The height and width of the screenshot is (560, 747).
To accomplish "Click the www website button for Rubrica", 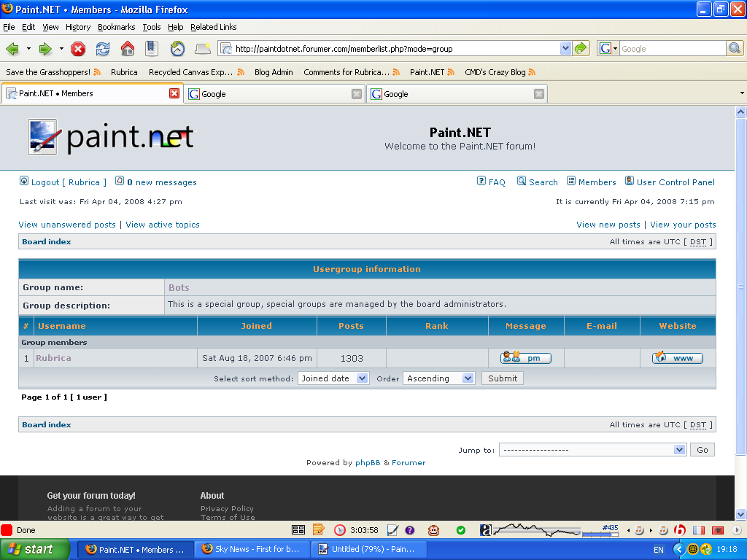I will click(678, 357).
